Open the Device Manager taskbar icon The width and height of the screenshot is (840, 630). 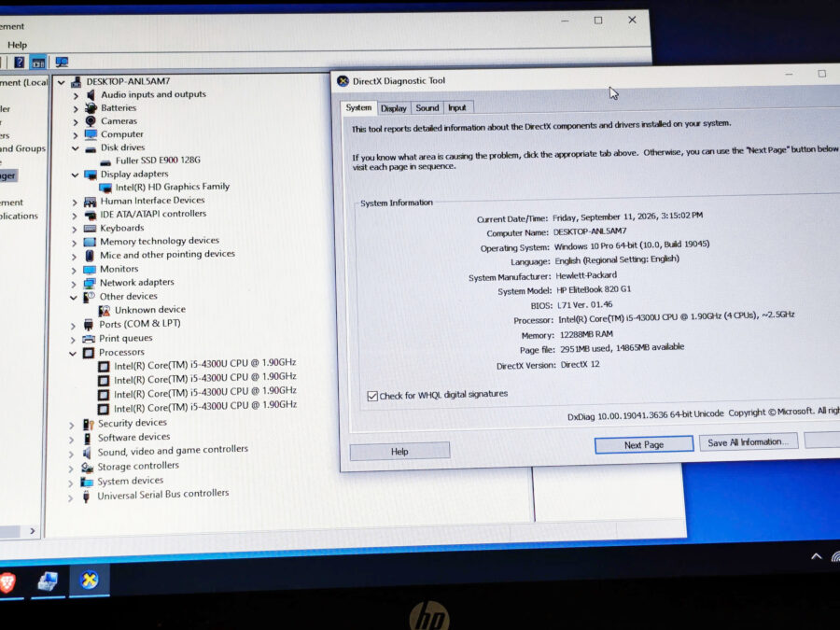click(x=48, y=581)
